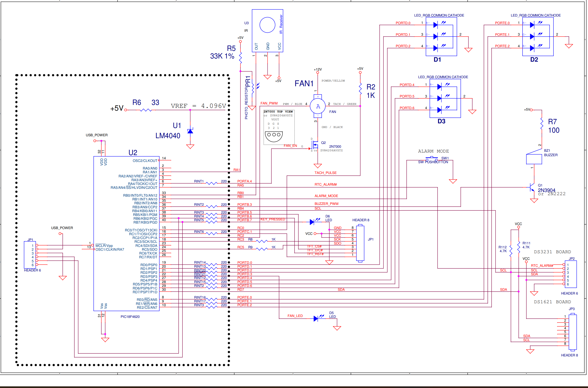
Task: Select the IR Receiver U3 component body
Action: point(267,31)
